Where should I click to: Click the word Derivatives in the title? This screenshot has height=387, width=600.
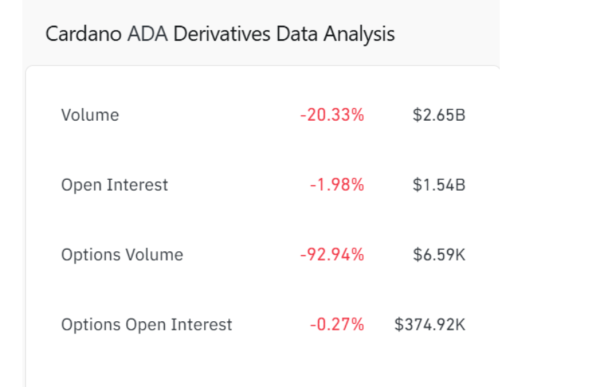222,34
